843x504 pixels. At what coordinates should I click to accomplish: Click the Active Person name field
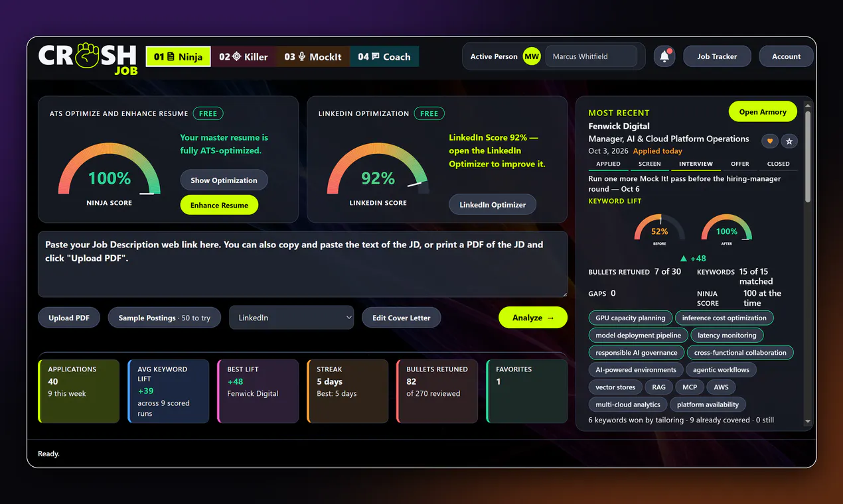tap(591, 56)
